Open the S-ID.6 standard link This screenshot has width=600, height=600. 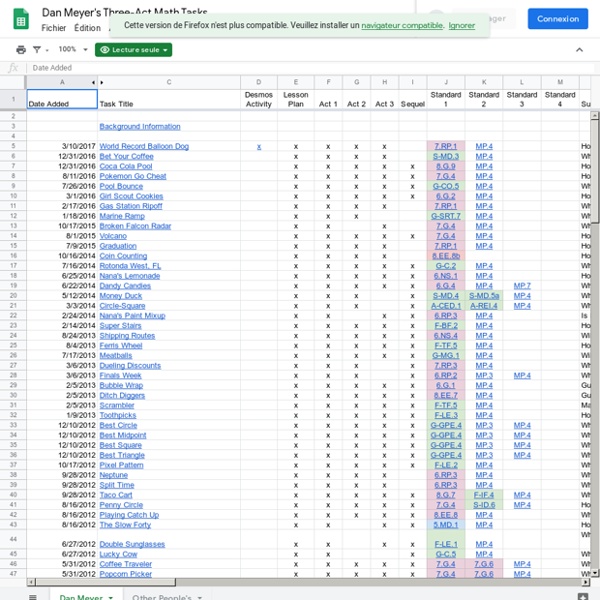(484, 505)
